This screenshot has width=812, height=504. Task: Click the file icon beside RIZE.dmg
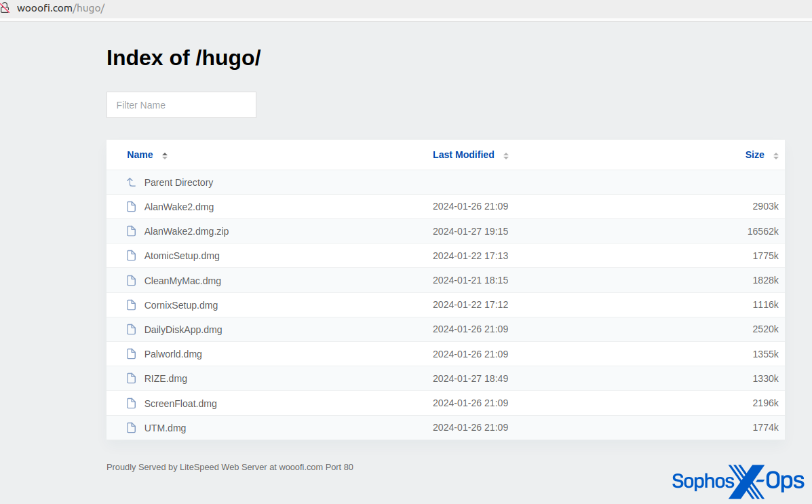tap(132, 378)
